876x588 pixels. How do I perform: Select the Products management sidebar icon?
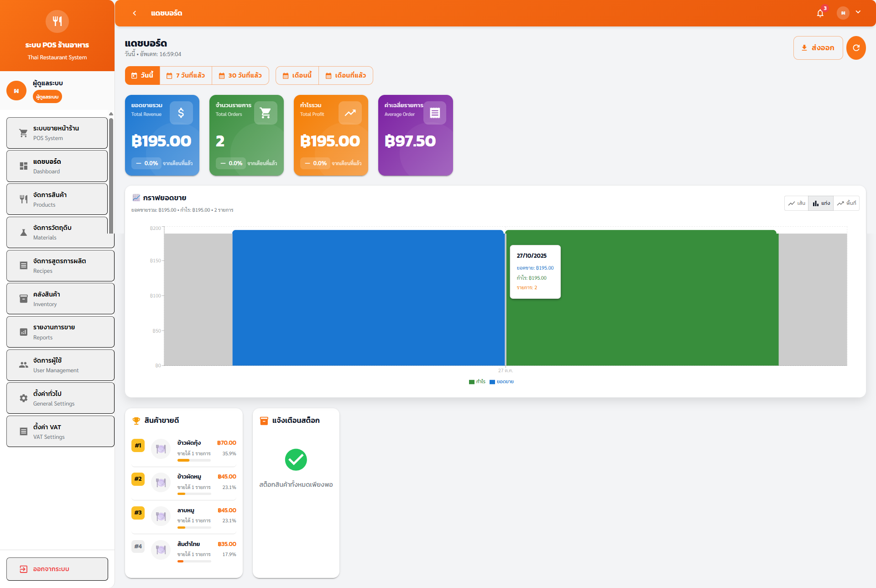(x=23, y=198)
